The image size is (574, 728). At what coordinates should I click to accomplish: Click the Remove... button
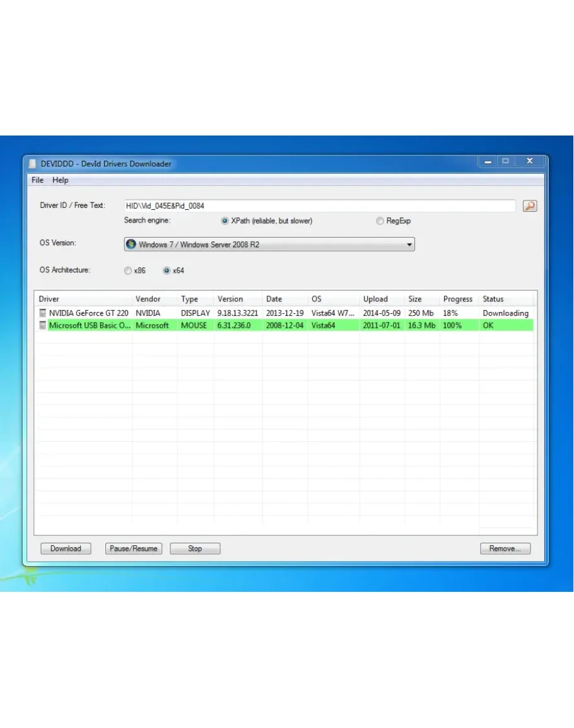(505, 548)
